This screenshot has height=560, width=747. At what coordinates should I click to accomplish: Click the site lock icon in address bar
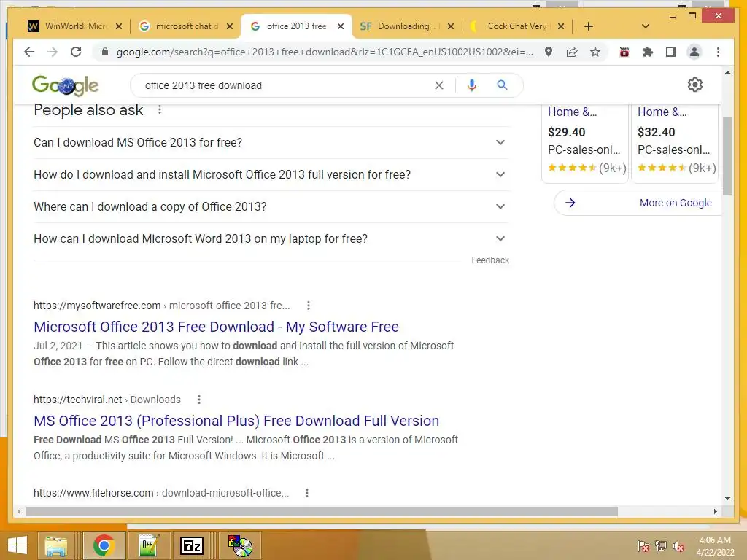[105, 52]
